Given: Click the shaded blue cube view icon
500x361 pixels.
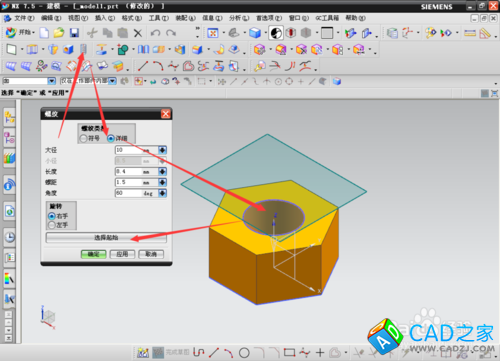Looking at the screenshot, I should (255, 33).
